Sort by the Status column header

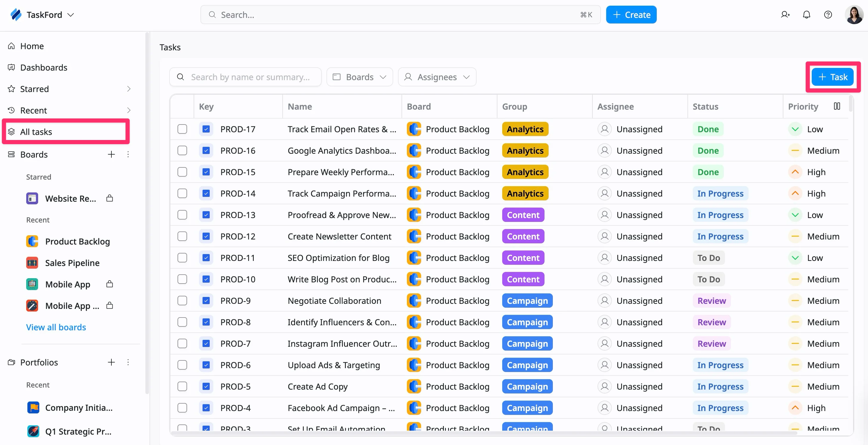(705, 106)
